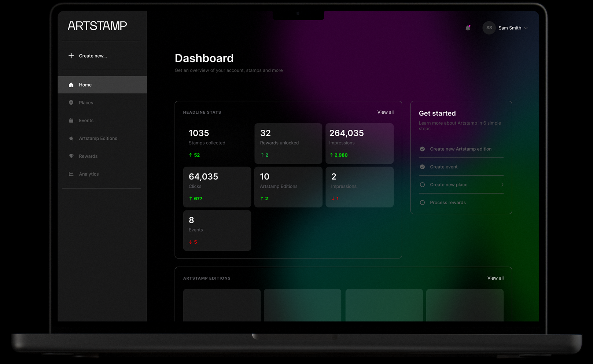Select the Stamps collected stat card
The image size is (593, 364).
pos(217,143)
